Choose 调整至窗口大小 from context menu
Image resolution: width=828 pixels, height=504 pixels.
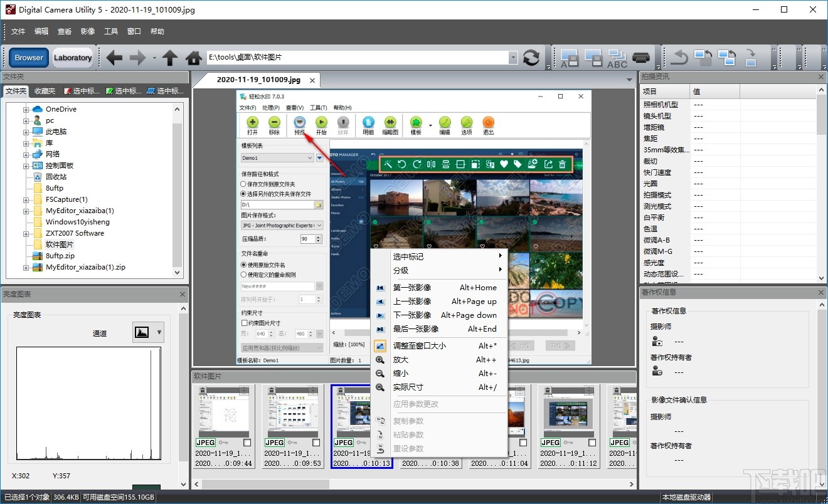(x=438, y=346)
